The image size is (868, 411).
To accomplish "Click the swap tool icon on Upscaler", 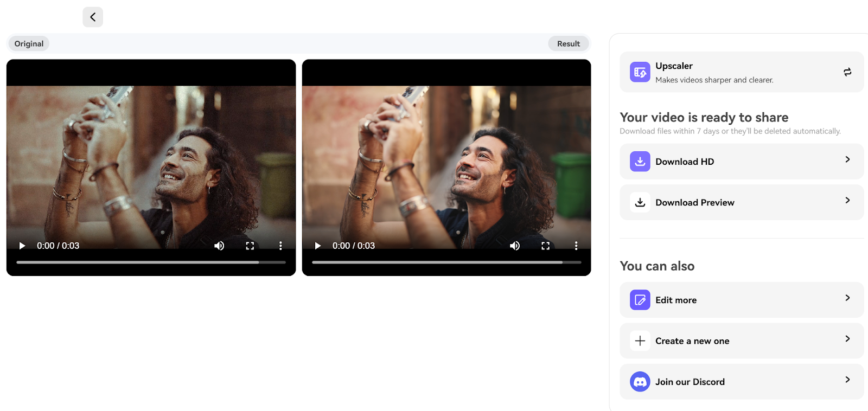I will [847, 72].
